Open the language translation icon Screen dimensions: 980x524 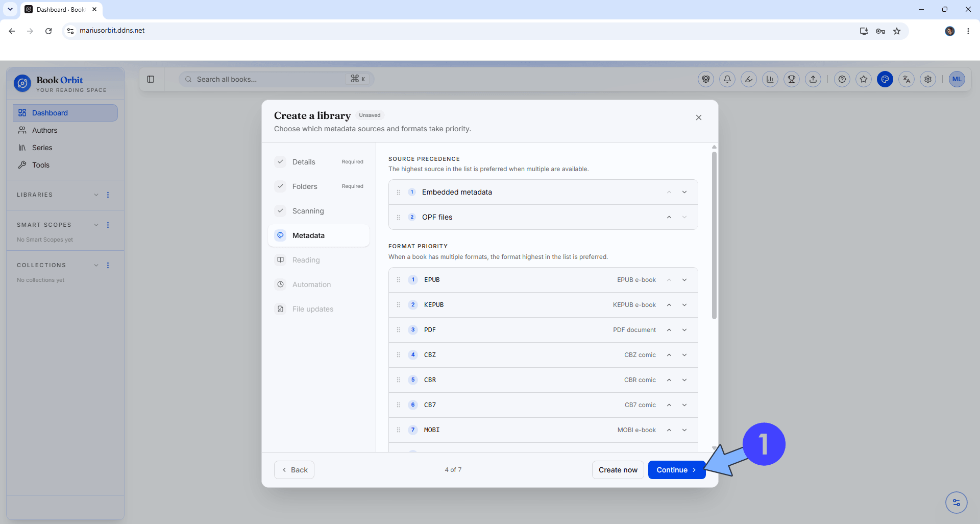coord(906,79)
